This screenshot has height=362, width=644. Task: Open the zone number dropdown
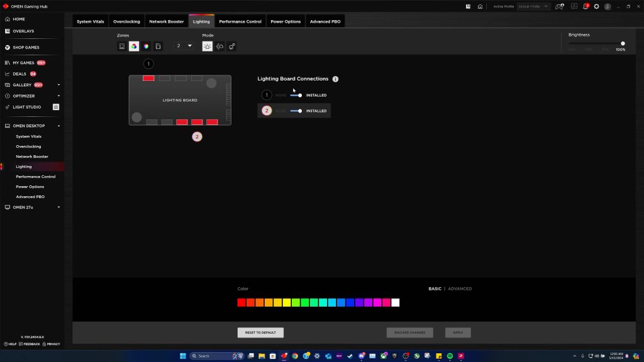click(x=184, y=46)
